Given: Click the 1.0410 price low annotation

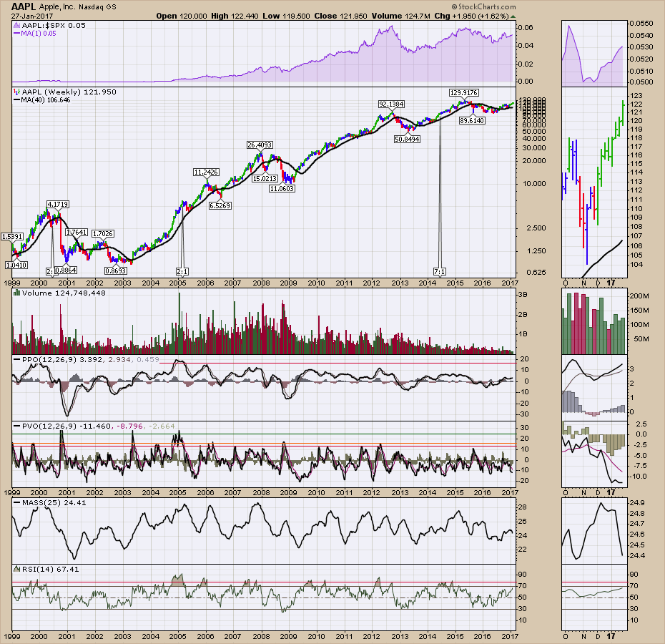Looking at the screenshot, I should [x=16, y=265].
